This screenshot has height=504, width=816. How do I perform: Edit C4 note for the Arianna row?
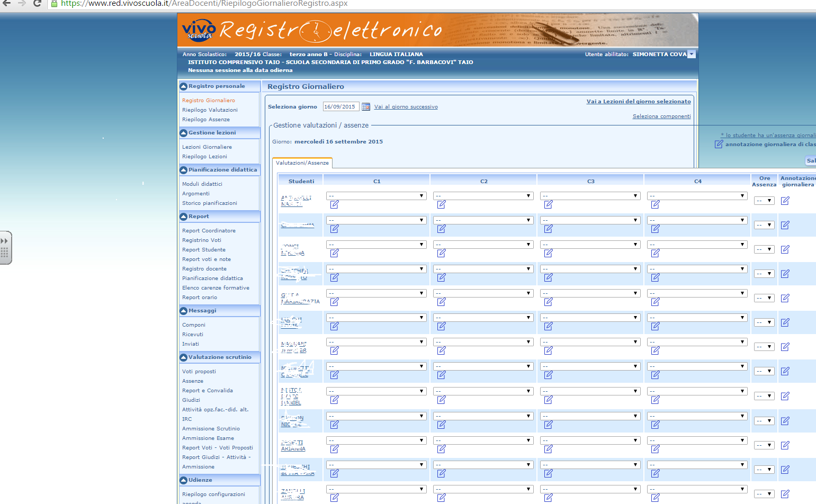(x=656, y=449)
